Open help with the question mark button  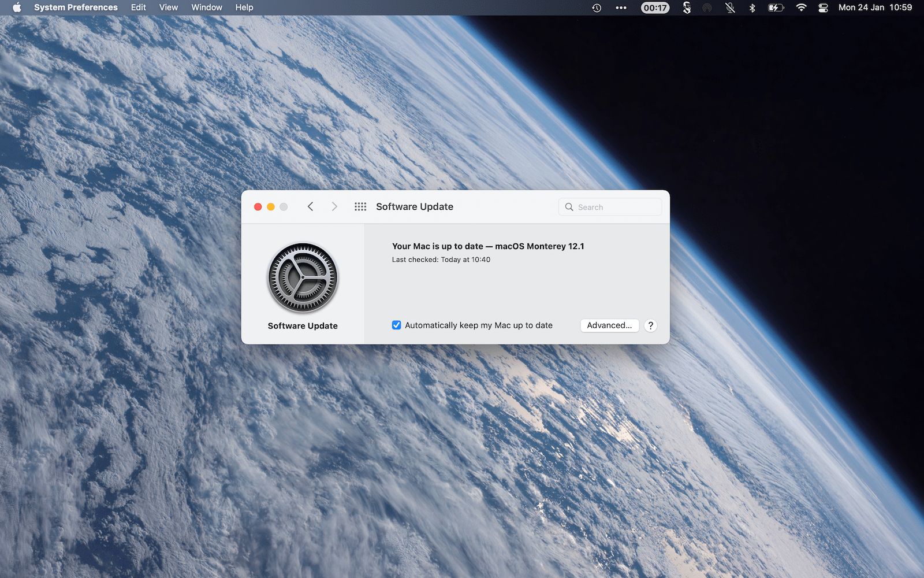650,325
